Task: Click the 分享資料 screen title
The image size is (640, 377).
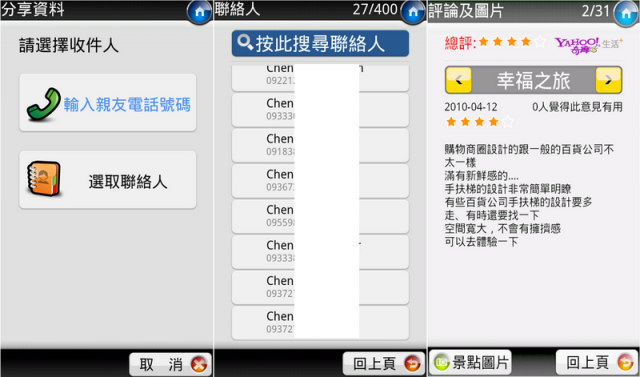Action: [x=33, y=9]
